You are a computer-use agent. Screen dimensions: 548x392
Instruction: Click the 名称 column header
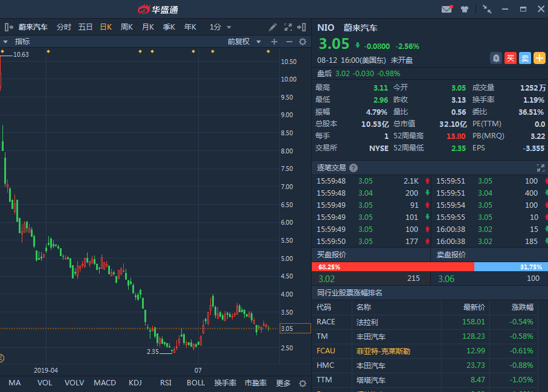pyautogui.click(x=364, y=307)
